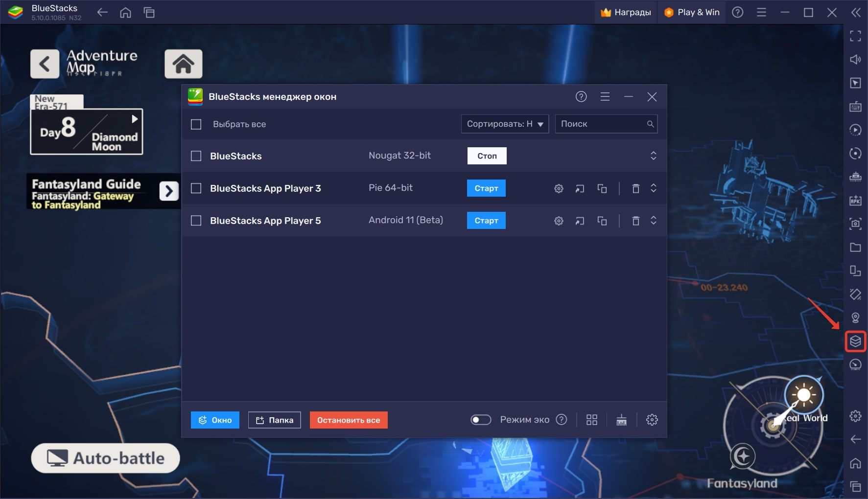868x499 pixels.
Task: Click Real World sun icon on compass
Action: [803, 395]
